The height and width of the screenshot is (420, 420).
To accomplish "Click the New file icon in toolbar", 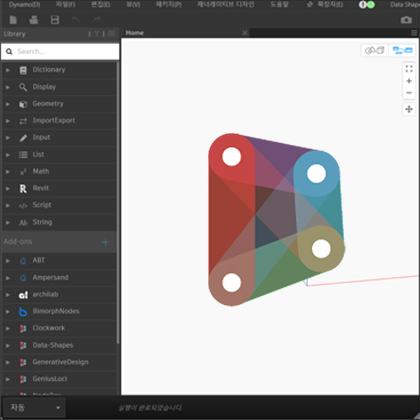I will tap(13, 20).
